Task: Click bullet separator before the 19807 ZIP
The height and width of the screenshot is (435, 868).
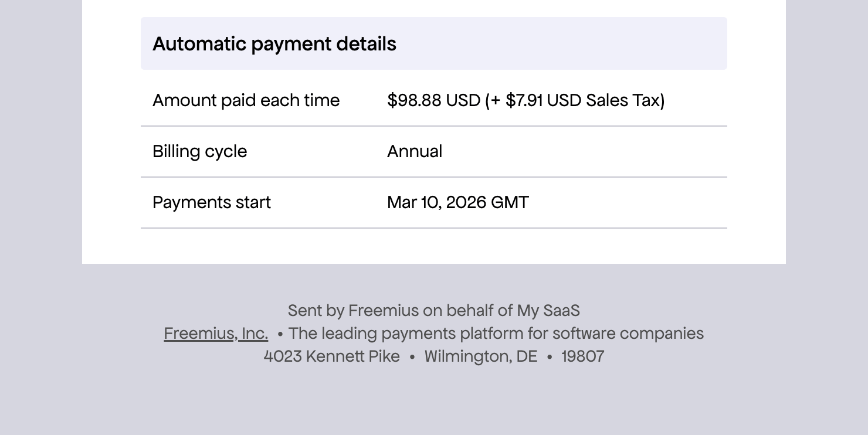Action: click(x=550, y=357)
